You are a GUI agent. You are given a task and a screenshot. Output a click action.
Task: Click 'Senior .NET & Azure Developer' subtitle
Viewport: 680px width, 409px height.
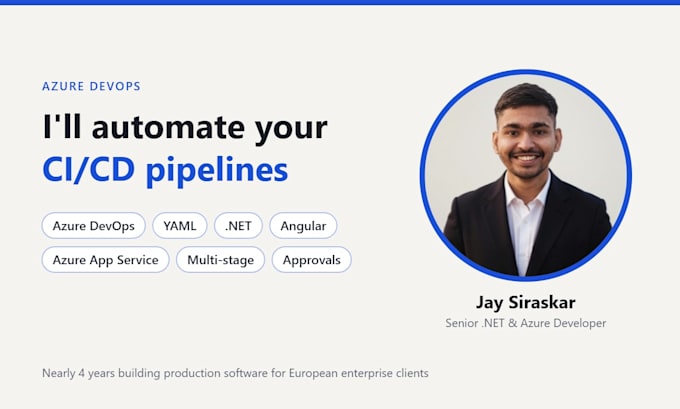[526, 323]
